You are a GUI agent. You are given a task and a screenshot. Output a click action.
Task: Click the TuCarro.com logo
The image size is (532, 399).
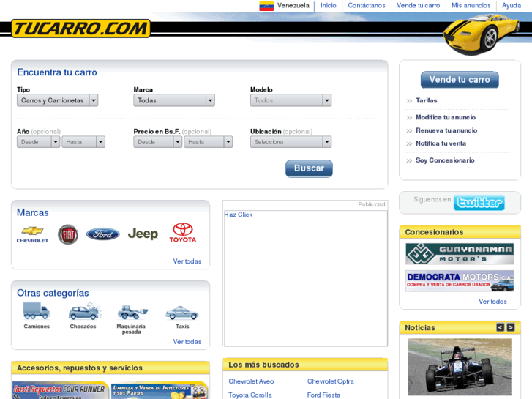click(x=80, y=29)
